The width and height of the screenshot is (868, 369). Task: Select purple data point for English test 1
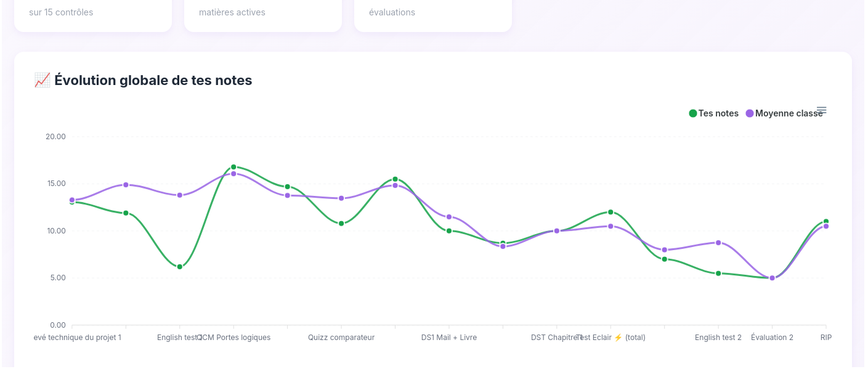tap(179, 195)
